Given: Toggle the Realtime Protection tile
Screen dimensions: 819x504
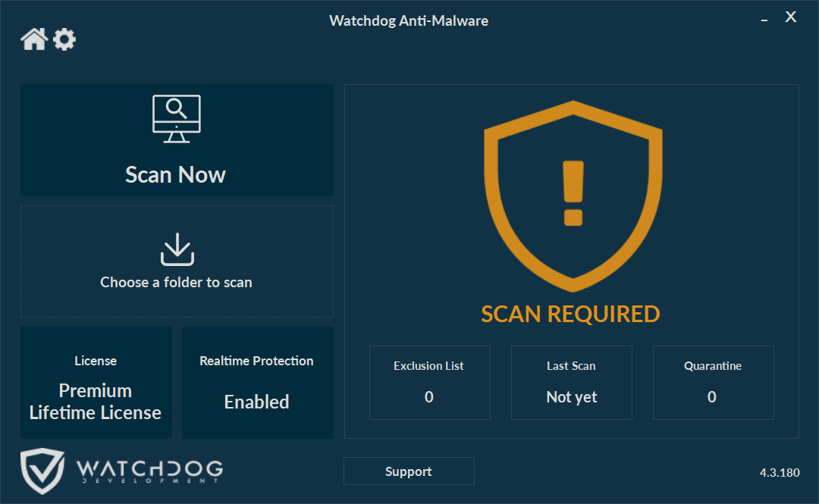Looking at the screenshot, I should click(x=258, y=382).
